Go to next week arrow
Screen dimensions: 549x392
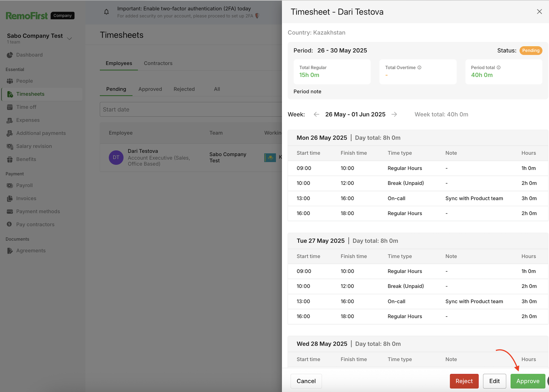click(394, 114)
